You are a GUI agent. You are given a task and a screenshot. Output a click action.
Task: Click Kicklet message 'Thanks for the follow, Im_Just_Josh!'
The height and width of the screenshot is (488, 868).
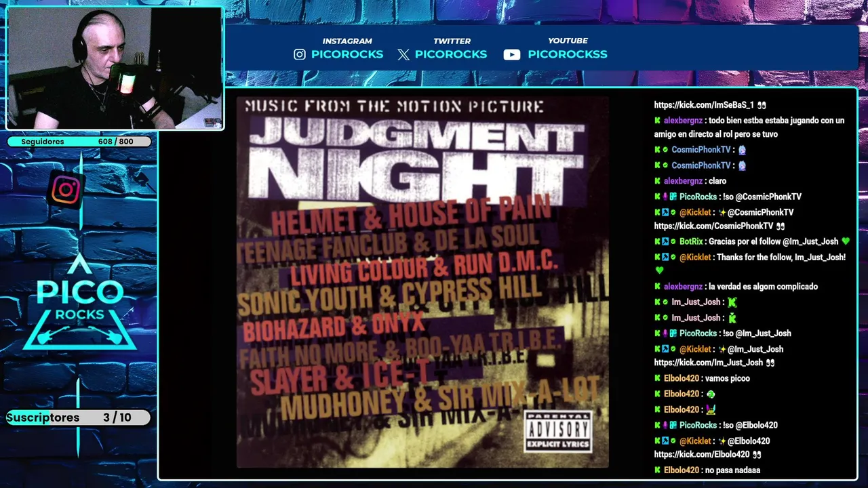click(x=750, y=264)
